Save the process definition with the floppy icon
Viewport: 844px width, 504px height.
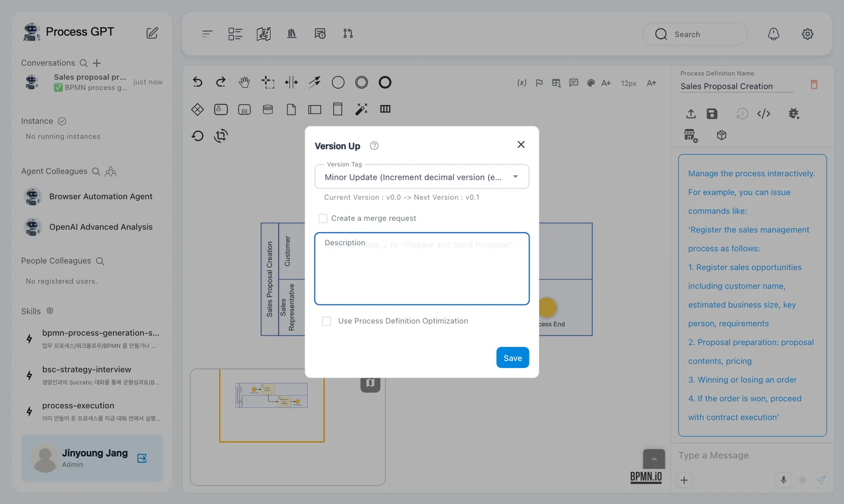click(712, 113)
